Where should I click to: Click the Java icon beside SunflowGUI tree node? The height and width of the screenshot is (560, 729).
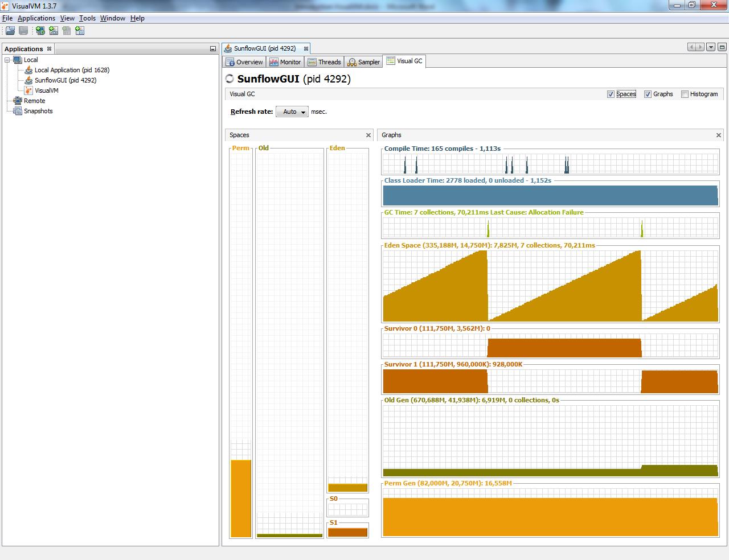28,80
